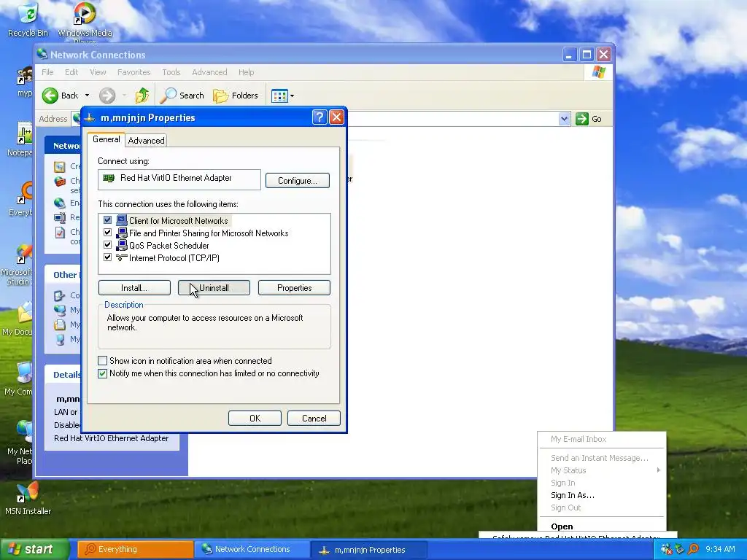747x560 pixels.
Task: Open the MSN Installer desktop icon
Action: point(28,499)
